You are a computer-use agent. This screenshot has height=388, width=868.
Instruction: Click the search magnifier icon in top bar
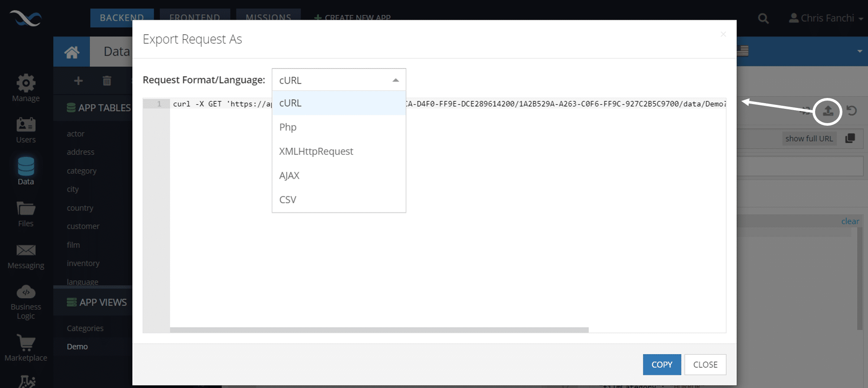click(x=763, y=19)
